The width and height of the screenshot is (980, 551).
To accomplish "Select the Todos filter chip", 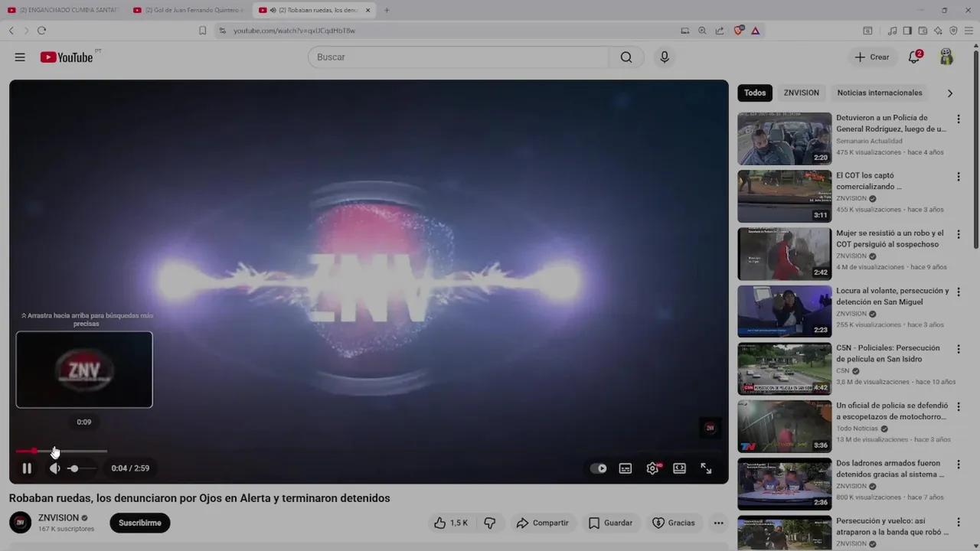I will point(755,93).
